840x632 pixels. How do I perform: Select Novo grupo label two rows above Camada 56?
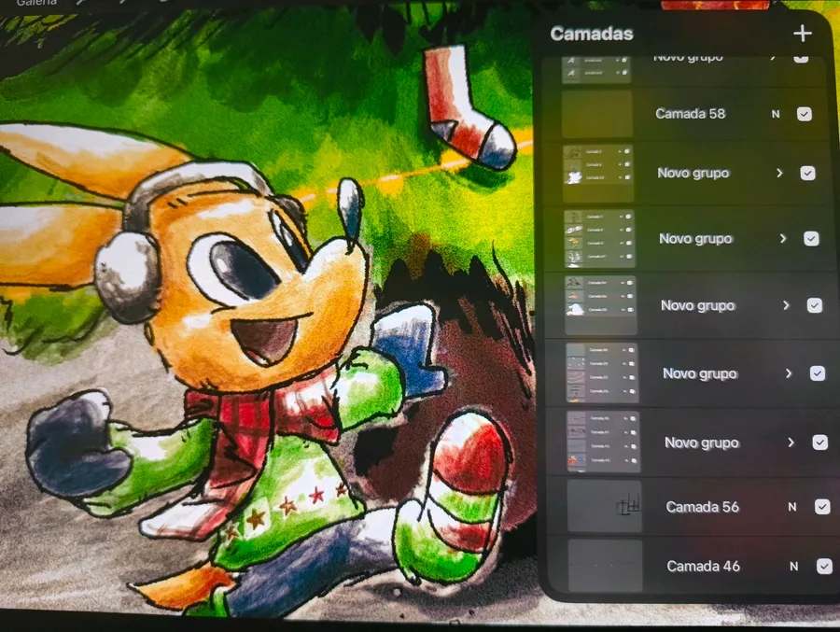pos(700,373)
